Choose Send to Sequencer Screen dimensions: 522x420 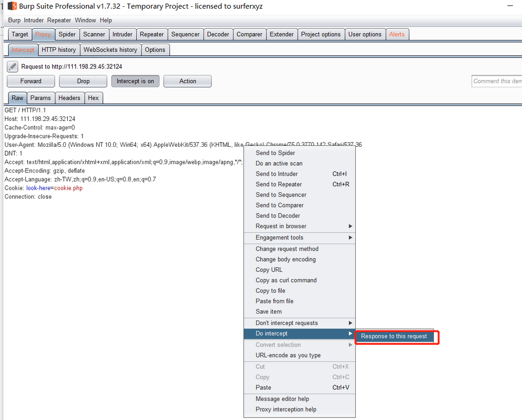click(299, 195)
